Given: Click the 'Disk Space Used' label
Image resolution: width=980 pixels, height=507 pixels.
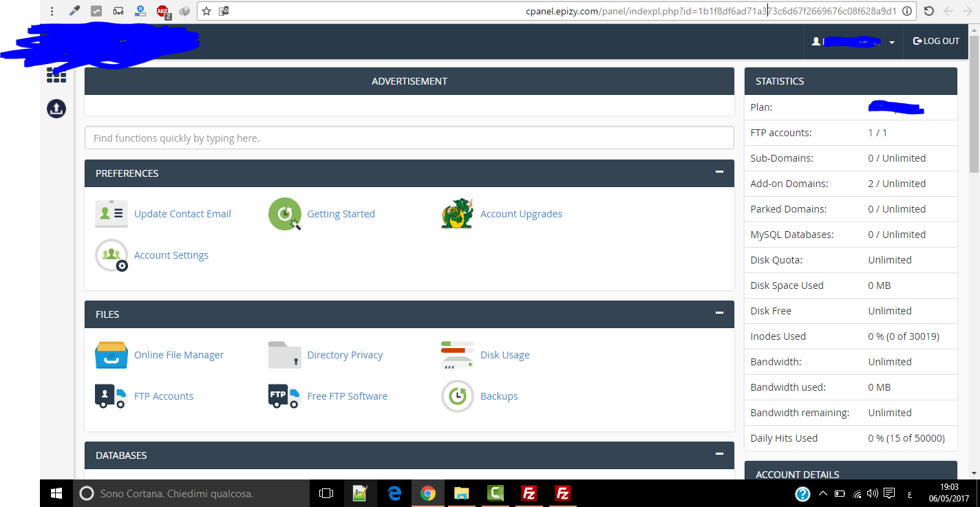Looking at the screenshot, I should tap(787, 285).
